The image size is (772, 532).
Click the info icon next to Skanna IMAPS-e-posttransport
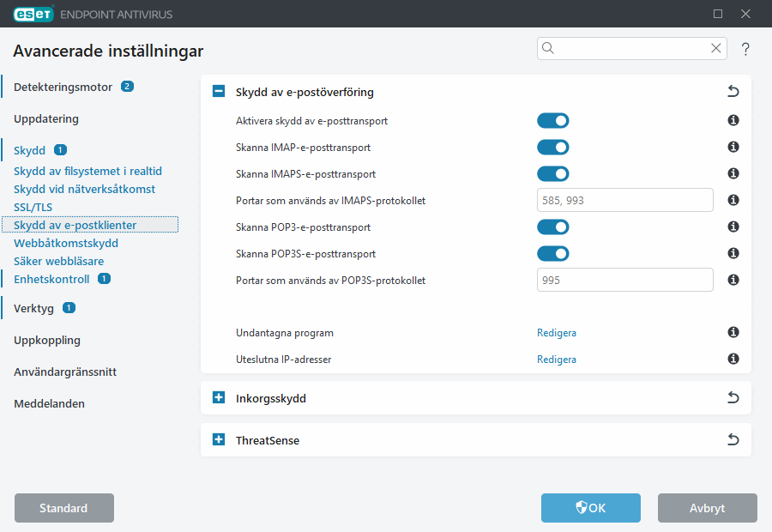point(733,173)
